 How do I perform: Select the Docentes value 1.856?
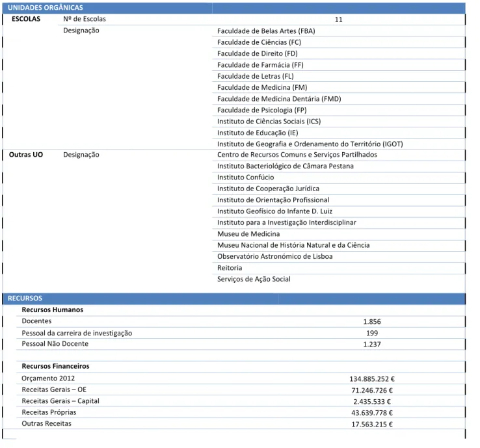click(x=372, y=322)
